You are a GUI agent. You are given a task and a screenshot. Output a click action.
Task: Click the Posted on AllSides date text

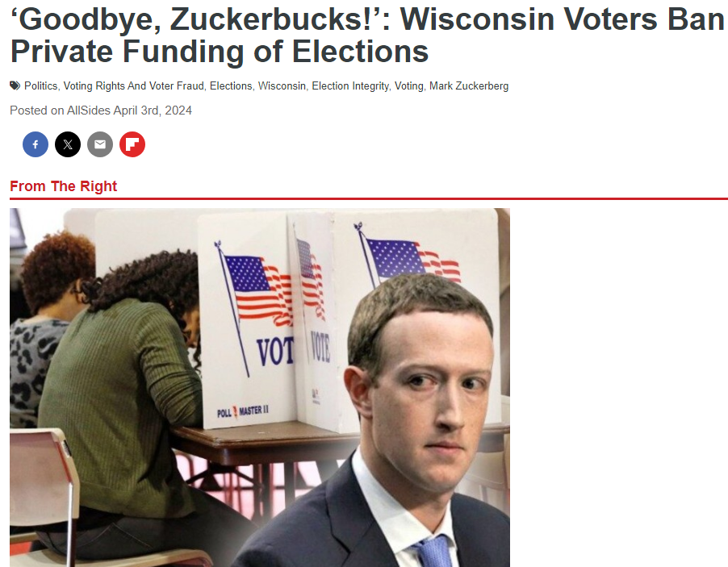(101, 110)
